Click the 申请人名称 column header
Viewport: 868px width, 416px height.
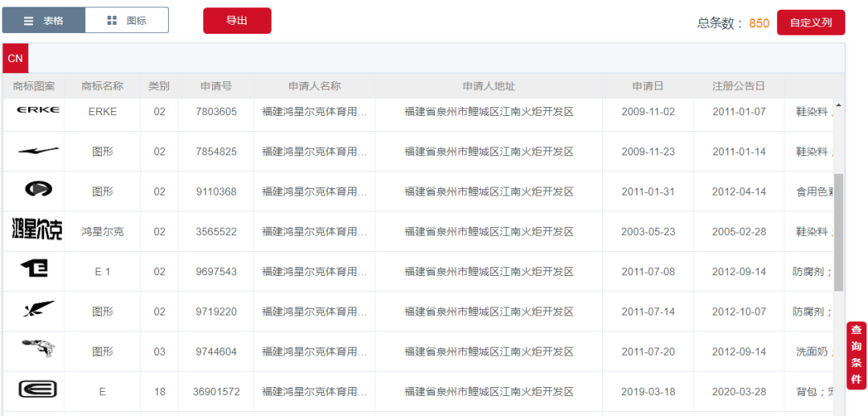point(314,86)
